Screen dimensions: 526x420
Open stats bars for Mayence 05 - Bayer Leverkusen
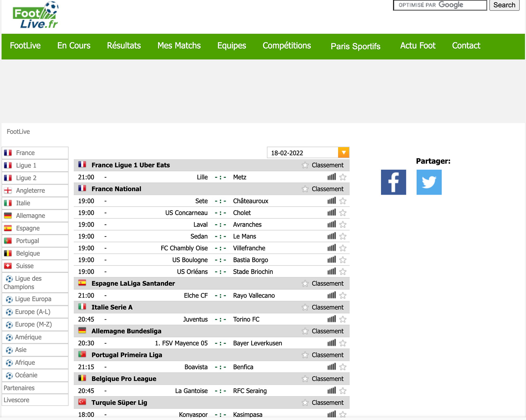(x=332, y=343)
